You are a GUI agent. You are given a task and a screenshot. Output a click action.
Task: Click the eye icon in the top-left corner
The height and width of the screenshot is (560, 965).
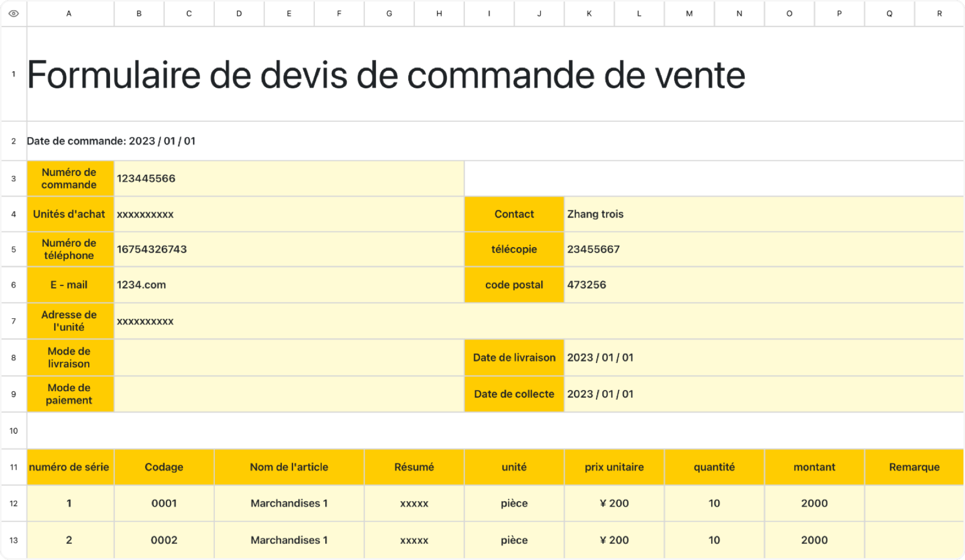click(x=14, y=14)
